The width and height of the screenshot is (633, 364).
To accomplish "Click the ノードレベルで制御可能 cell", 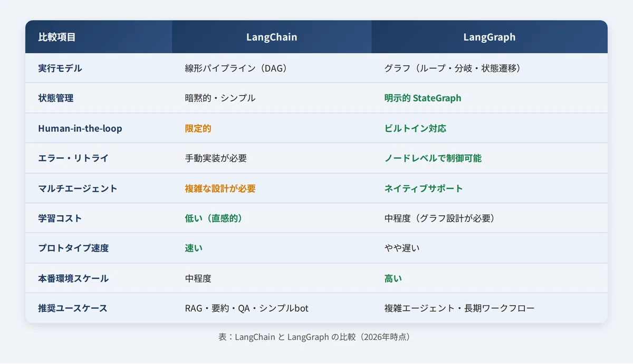I will (x=490, y=158).
